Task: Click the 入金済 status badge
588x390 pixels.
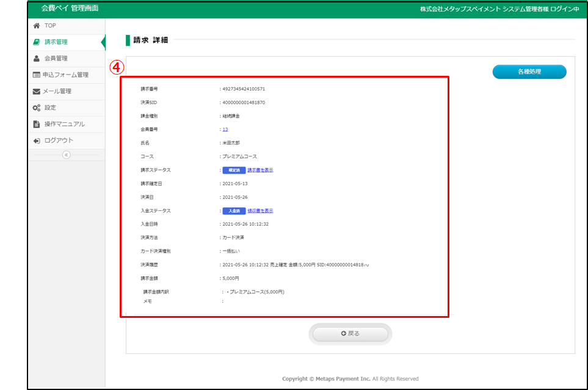Action: [x=234, y=211]
